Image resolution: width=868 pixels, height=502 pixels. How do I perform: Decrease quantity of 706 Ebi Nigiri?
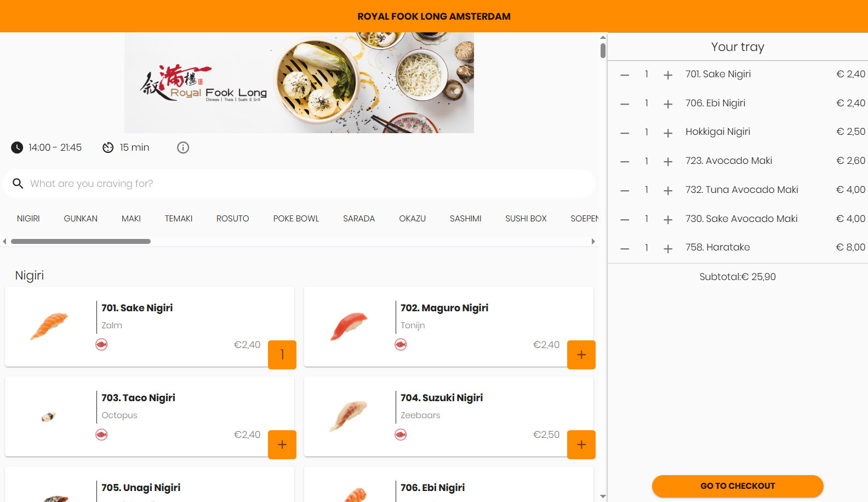(625, 104)
